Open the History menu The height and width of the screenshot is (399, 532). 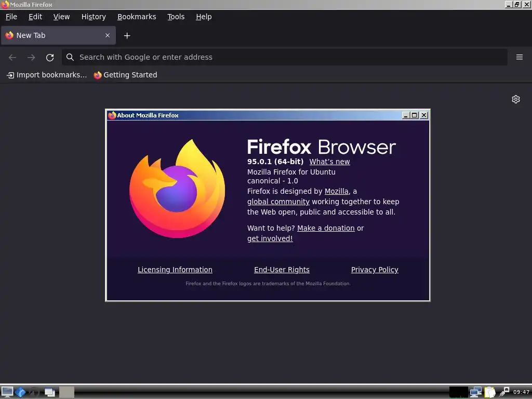pyautogui.click(x=94, y=17)
